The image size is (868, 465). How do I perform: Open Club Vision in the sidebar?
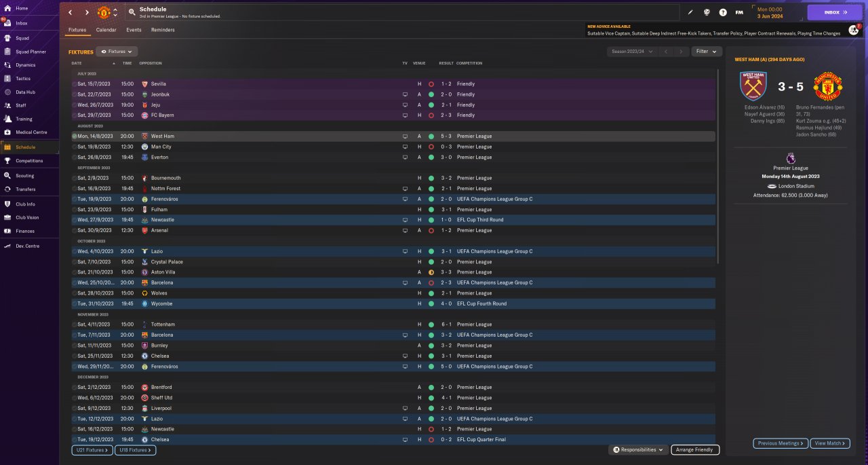pos(27,217)
